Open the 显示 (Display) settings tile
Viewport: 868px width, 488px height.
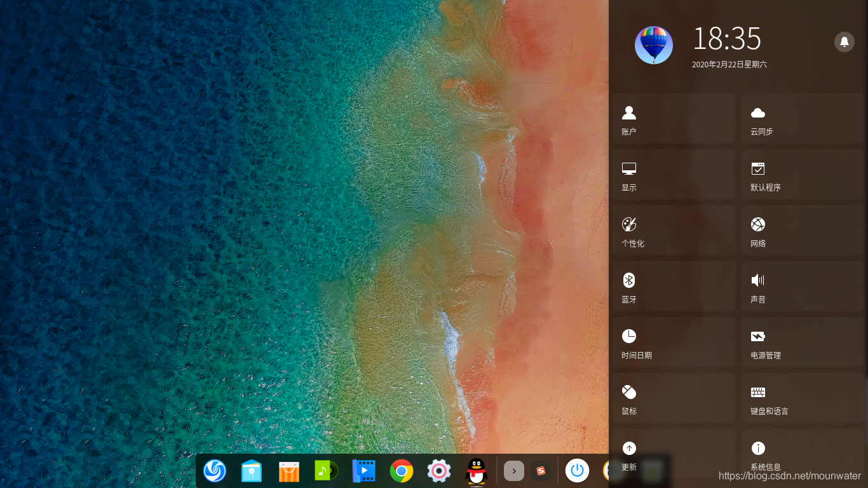point(674,174)
